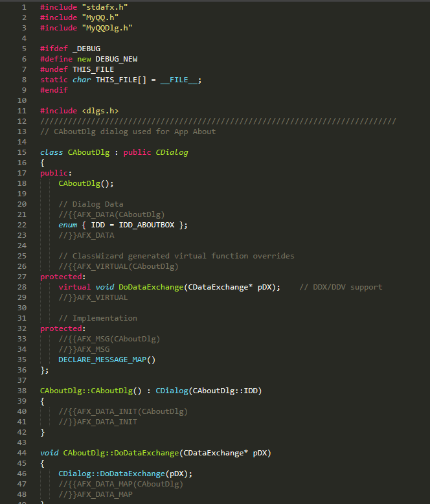The width and height of the screenshot is (430, 504).
Task: Click CAboutDlg::CAboutDlg() constructor definition on line 38
Action: click(91, 391)
